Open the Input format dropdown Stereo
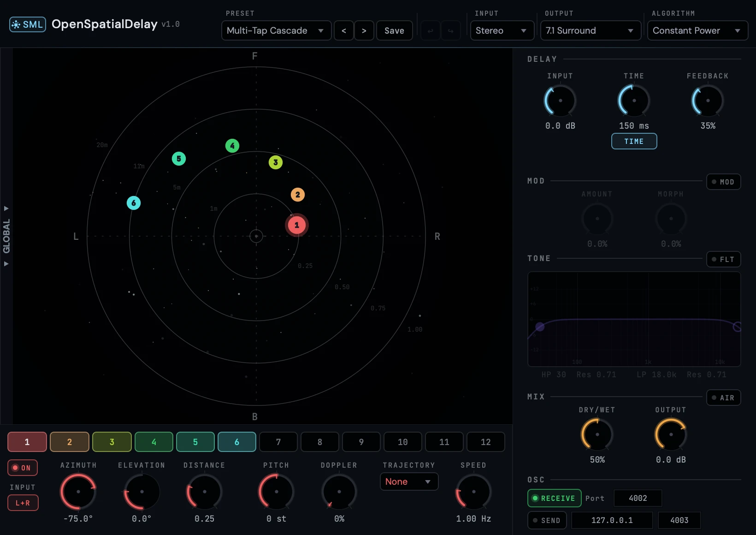Viewport: 756px width, 535px height. (x=502, y=31)
